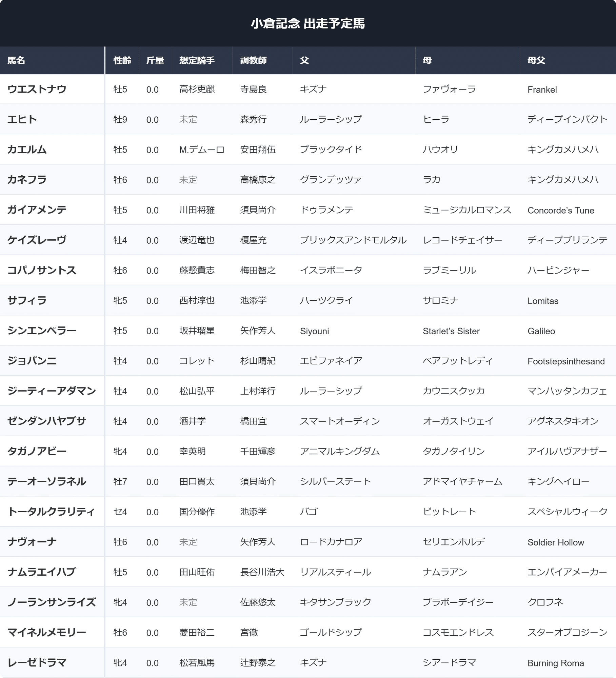Click horse name ジョバンニ
The width and height of the screenshot is (616, 678).
[x=32, y=361]
